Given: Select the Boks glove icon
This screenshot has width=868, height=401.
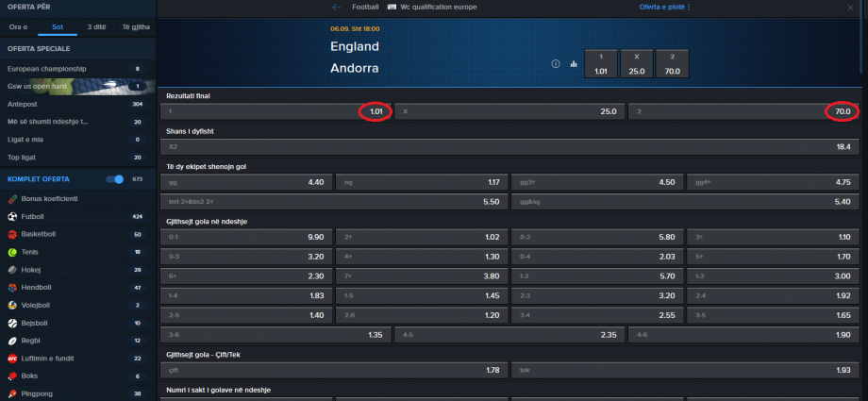Looking at the screenshot, I should click(12, 376).
